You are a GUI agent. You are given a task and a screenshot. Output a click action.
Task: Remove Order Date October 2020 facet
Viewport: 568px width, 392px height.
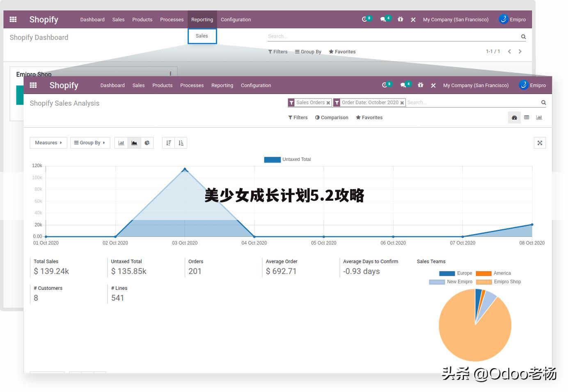pyautogui.click(x=402, y=103)
